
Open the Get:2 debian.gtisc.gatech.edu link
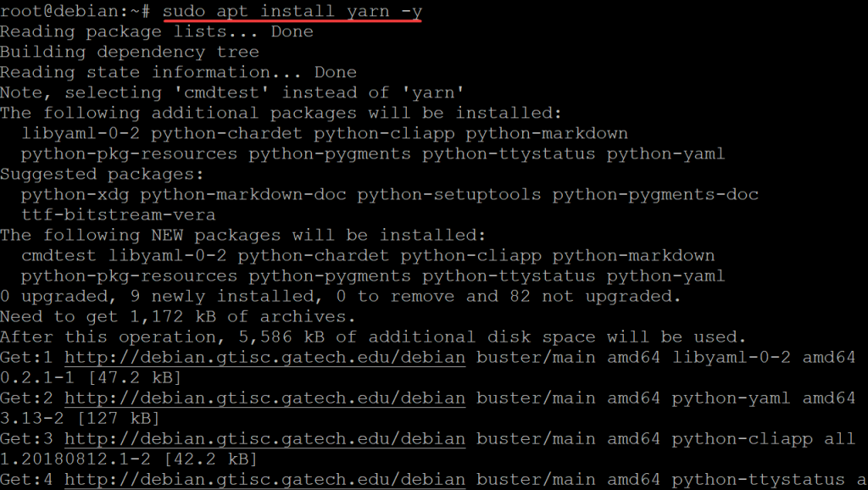click(x=264, y=398)
